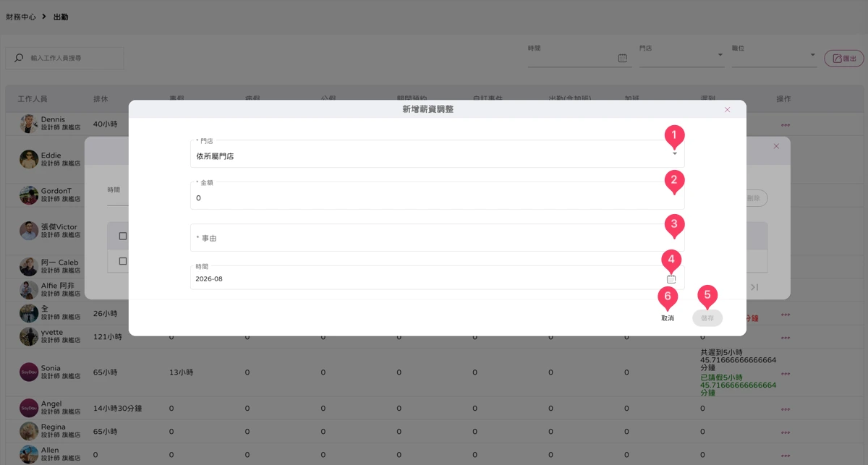Screen dimensions: 868x465
Task: Open the date picker in page filter bar
Action: tap(622, 58)
